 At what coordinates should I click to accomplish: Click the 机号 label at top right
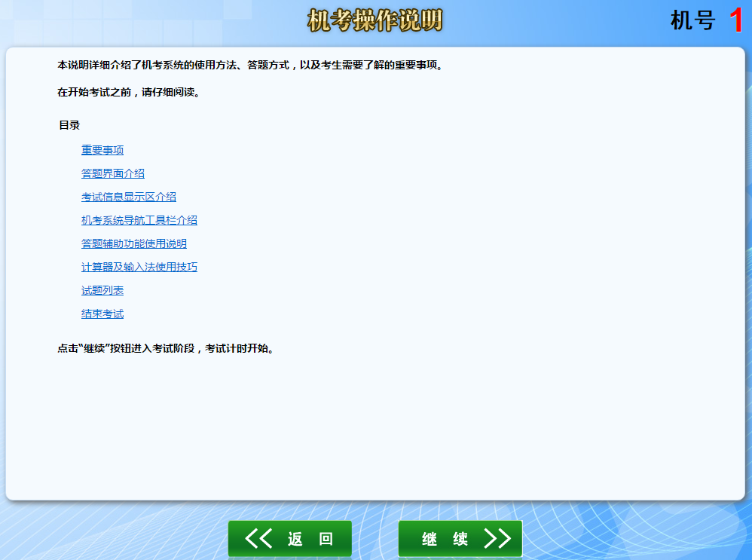coord(692,20)
